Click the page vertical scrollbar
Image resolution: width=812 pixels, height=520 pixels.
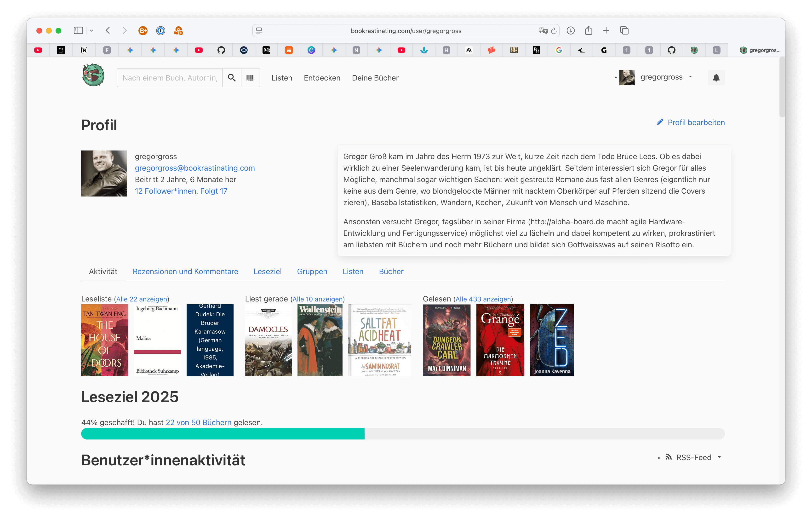782,88
